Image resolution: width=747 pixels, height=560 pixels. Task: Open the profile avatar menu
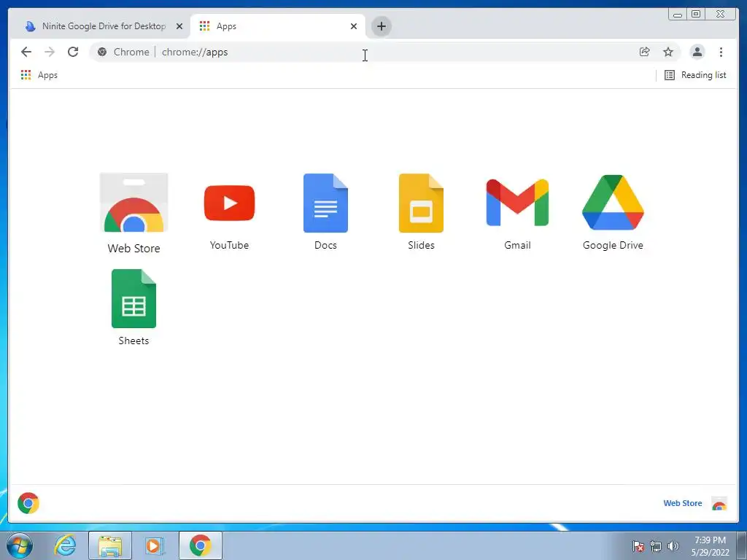click(697, 52)
